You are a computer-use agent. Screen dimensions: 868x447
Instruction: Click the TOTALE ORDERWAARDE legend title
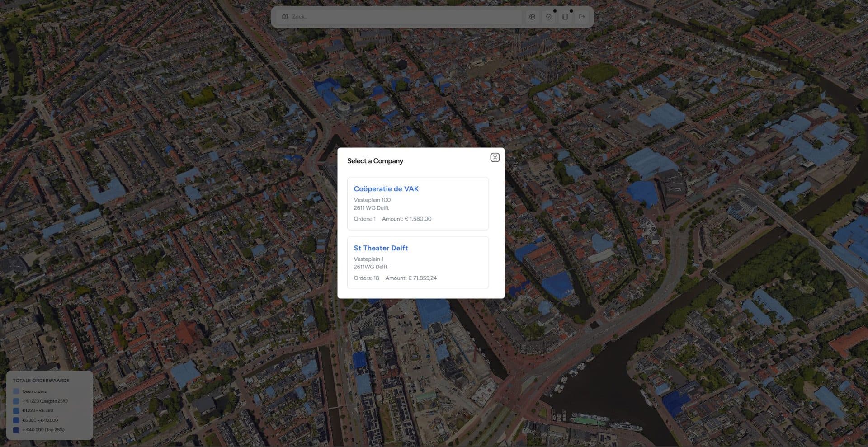(x=41, y=381)
